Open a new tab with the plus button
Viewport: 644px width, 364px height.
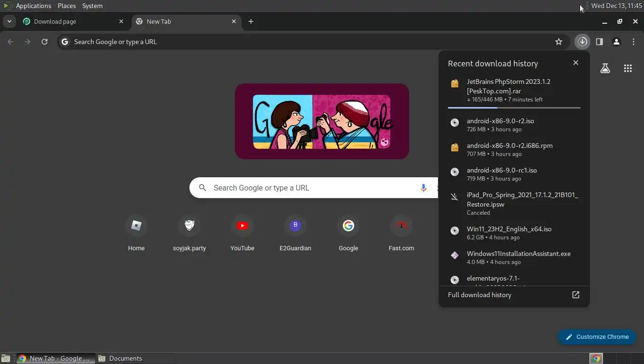click(251, 21)
